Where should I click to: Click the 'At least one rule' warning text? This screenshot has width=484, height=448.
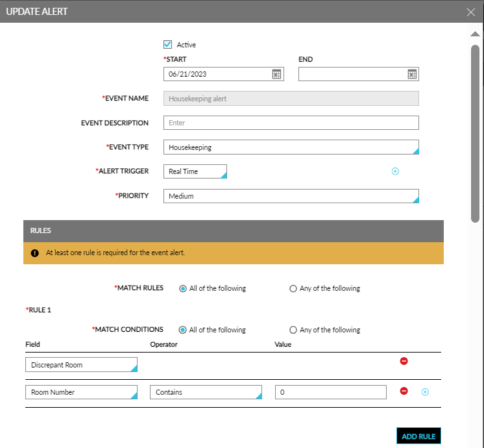(x=115, y=253)
